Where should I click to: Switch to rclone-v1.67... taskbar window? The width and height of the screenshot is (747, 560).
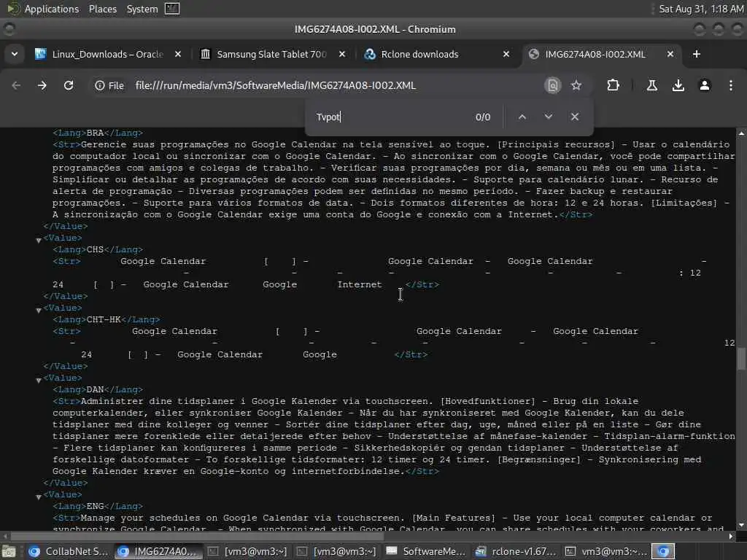(514, 551)
